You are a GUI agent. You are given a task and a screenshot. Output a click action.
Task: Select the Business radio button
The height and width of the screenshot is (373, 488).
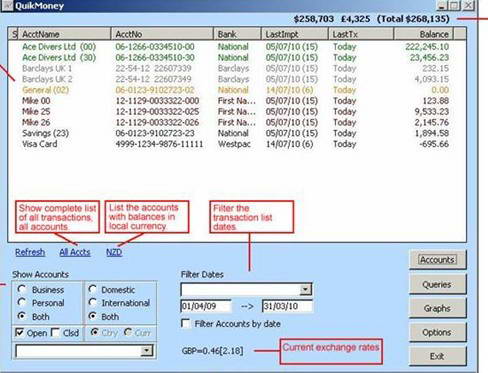pyautogui.click(x=22, y=289)
